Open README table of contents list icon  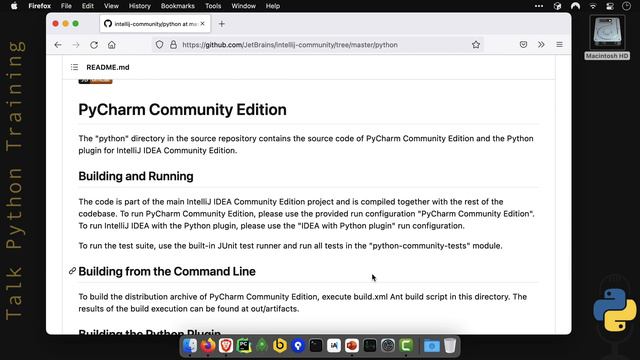[x=74, y=67]
